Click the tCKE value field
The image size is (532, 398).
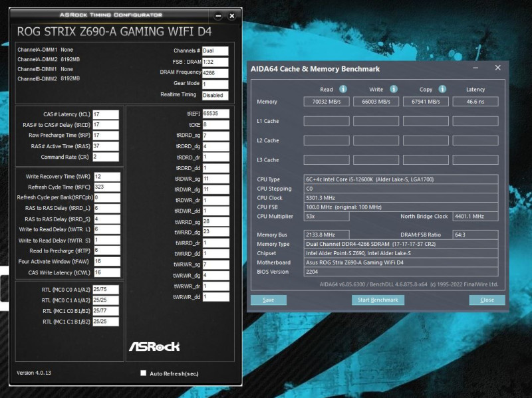(x=215, y=125)
